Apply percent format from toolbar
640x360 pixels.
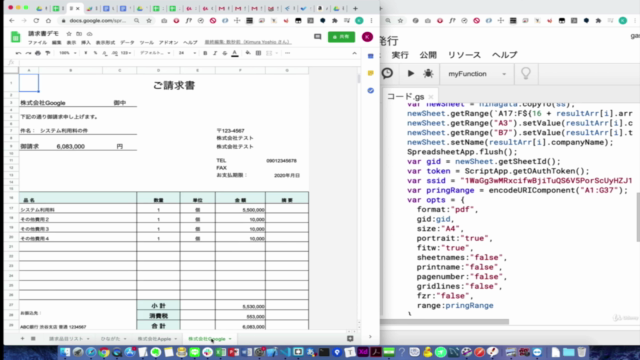coord(96,53)
